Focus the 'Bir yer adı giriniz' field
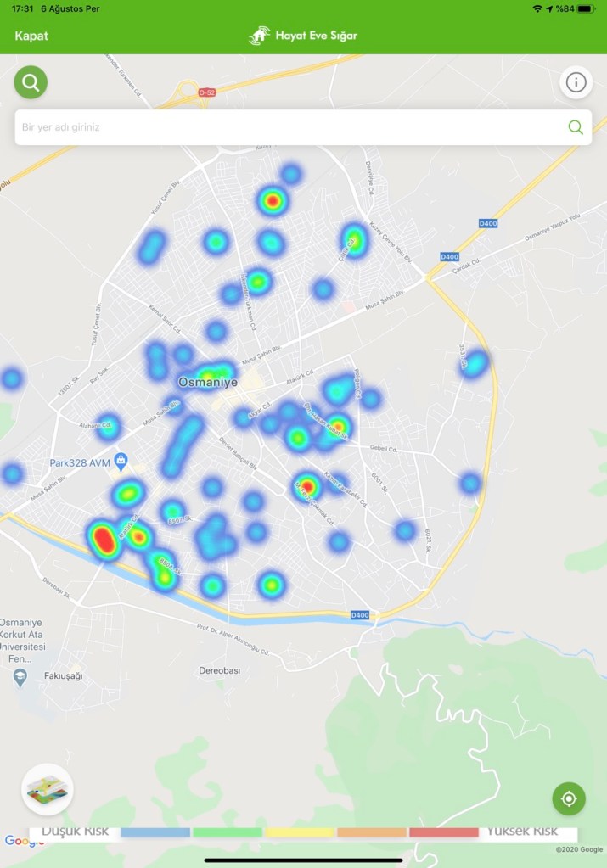The width and height of the screenshot is (607, 868). pyautogui.click(x=289, y=127)
